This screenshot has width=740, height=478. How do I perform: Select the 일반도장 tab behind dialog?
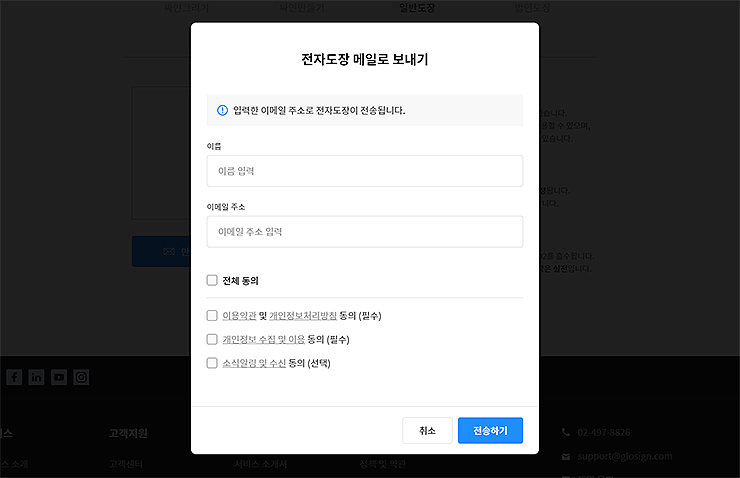point(417,8)
